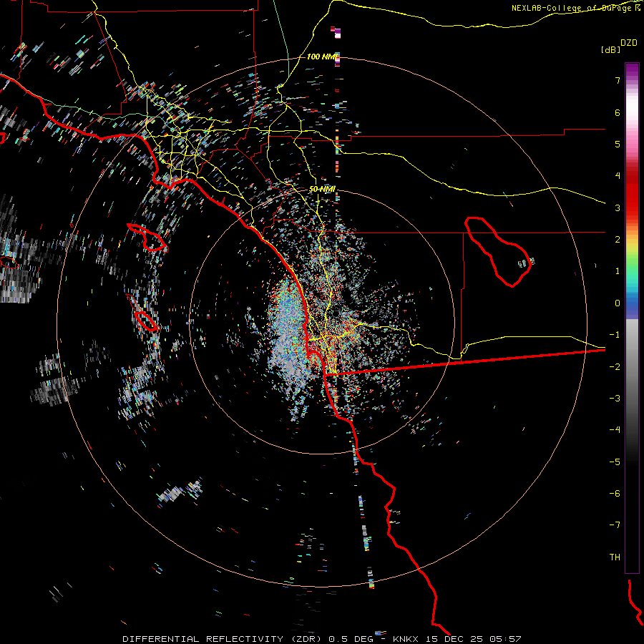This screenshot has width=644, height=644.
Task: Click the 6 dB scale label
Action: click(618, 112)
